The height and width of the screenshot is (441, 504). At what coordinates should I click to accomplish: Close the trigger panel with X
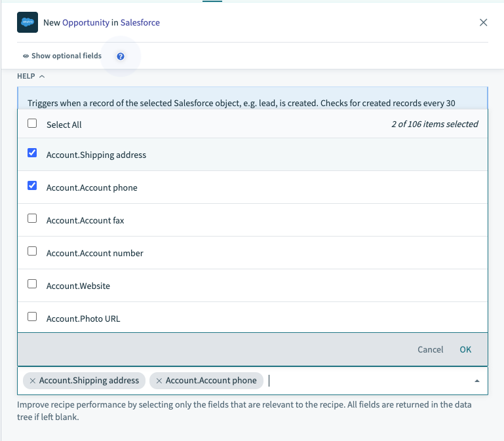coord(483,22)
